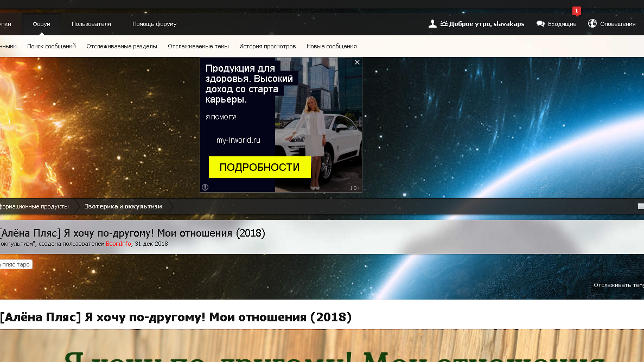Click the yellow ПОДРОБНОСТИ ad button
This screenshot has width=644, height=362.
(x=259, y=167)
